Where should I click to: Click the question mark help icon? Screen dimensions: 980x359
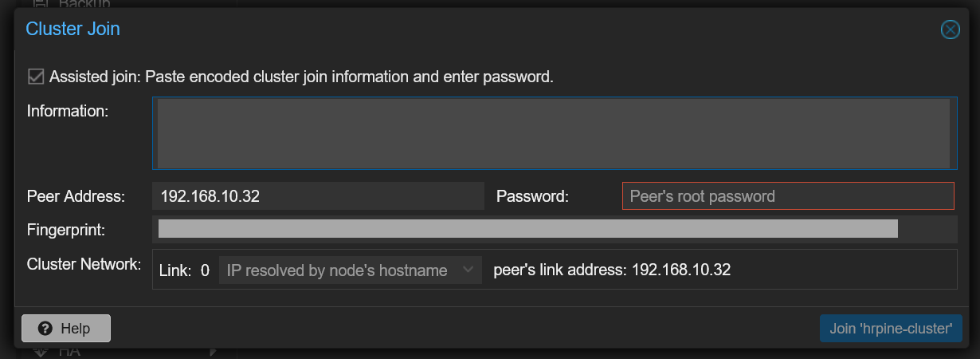pos(45,329)
